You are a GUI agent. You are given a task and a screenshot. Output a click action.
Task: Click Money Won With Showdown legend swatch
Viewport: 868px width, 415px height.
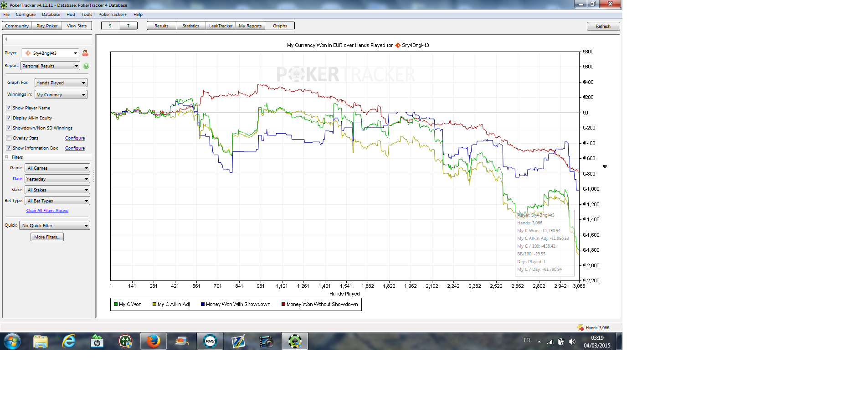click(203, 304)
